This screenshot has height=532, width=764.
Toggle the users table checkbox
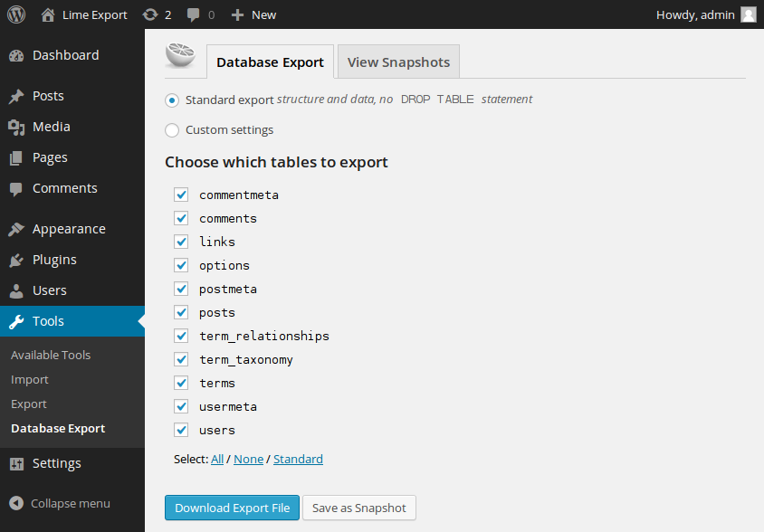181,430
